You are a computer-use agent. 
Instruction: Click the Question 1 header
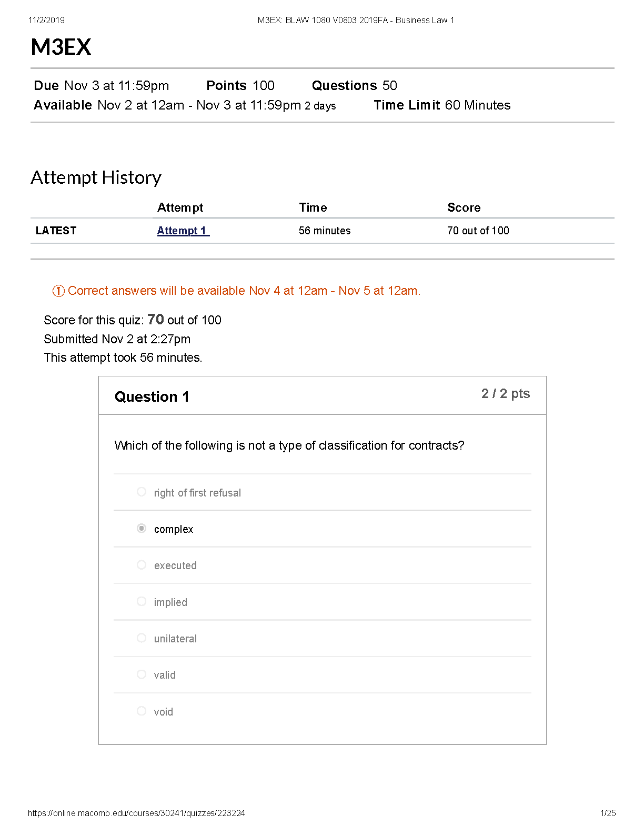tap(152, 396)
